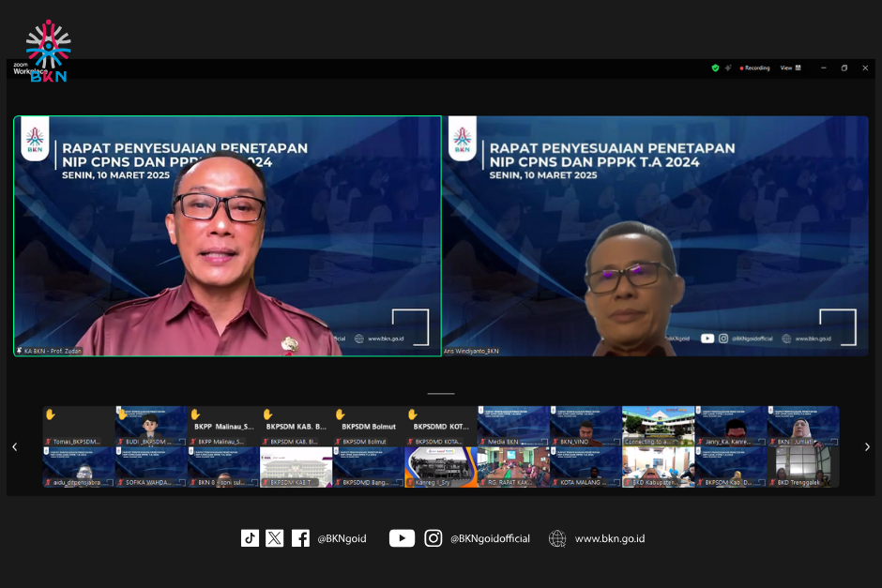Click the YouTube icon in footer
Screen dimensions: 882x588
pyautogui.click(x=402, y=538)
